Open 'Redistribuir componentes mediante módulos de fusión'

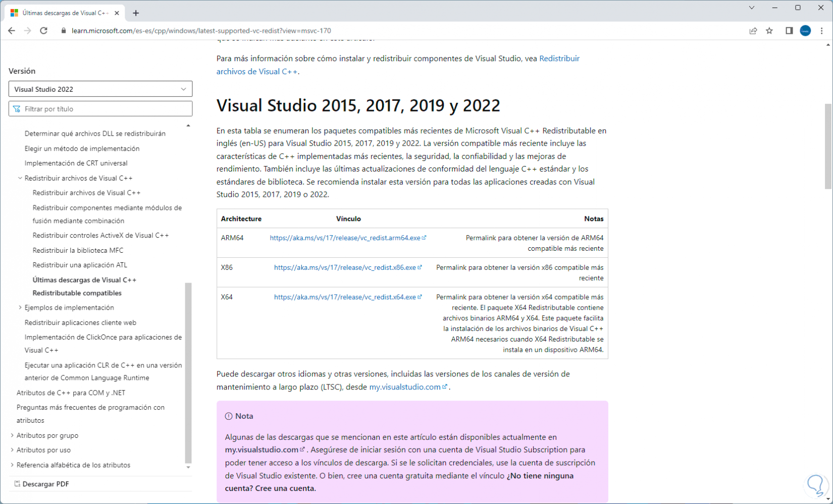pyautogui.click(x=107, y=214)
